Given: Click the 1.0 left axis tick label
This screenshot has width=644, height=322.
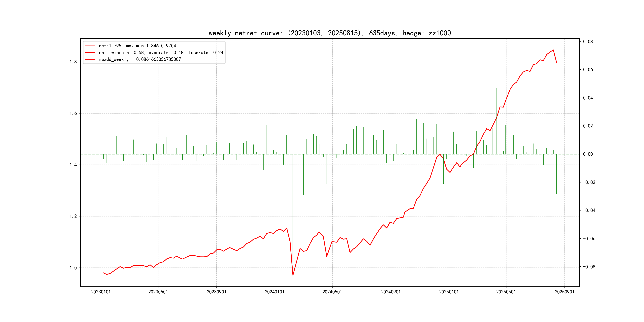Looking at the screenshot, I should (73, 268).
